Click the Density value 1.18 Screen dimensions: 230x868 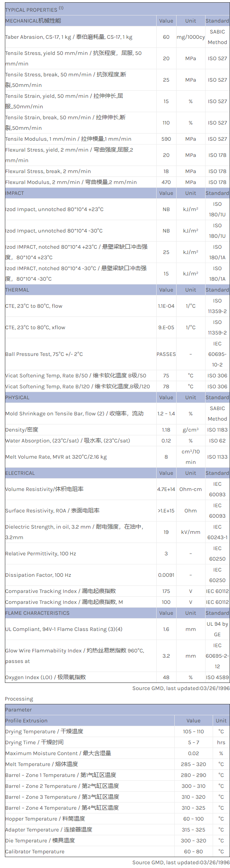166,430
